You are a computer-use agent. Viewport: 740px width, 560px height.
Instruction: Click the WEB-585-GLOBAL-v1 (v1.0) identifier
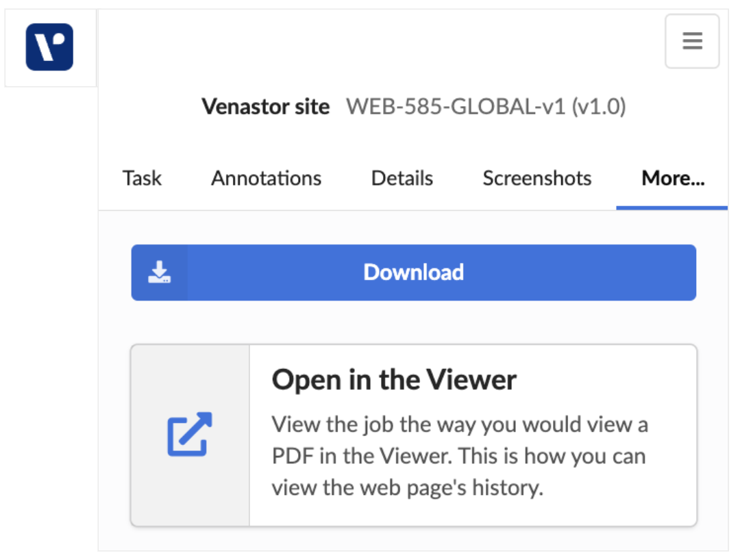pos(486,107)
